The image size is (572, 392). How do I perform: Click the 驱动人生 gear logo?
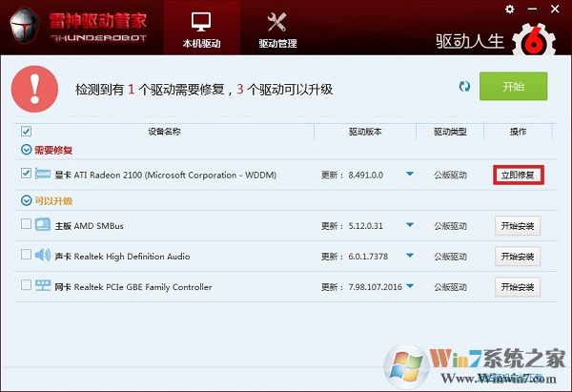(534, 41)
